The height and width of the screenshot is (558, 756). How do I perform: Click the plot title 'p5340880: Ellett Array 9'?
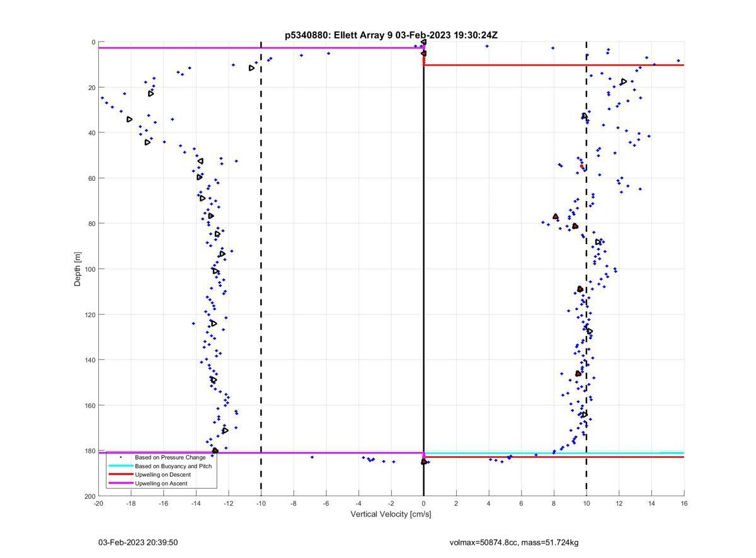coord(338,35)
